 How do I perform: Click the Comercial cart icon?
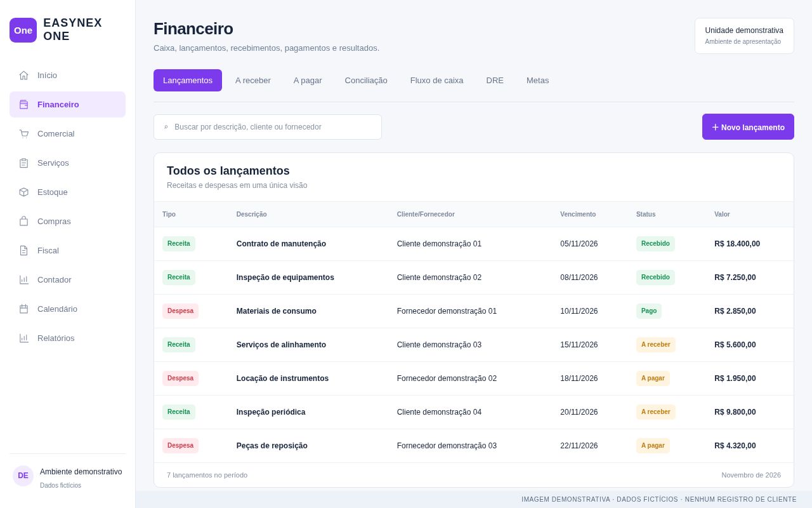click(x=23, y=133)
